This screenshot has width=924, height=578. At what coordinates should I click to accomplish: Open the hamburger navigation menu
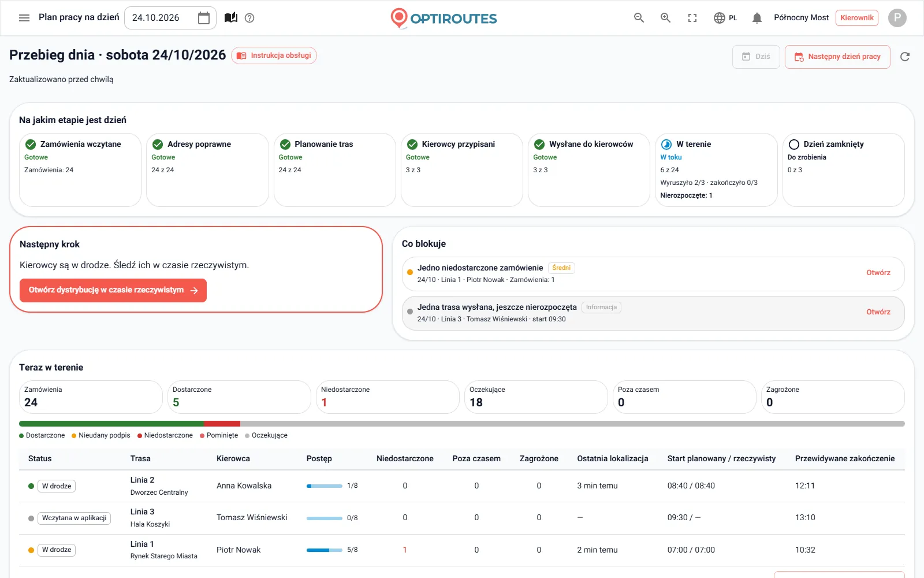24,18
